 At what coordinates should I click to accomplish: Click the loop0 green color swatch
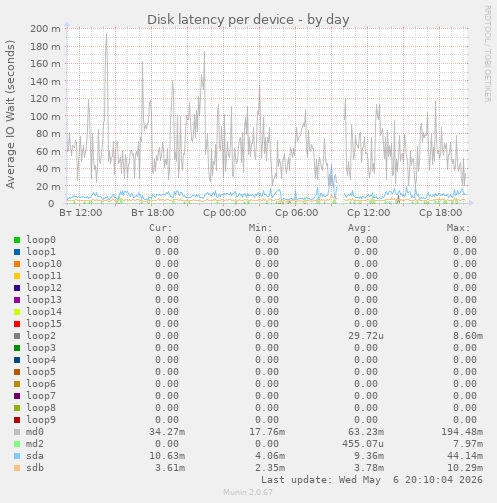17,240
